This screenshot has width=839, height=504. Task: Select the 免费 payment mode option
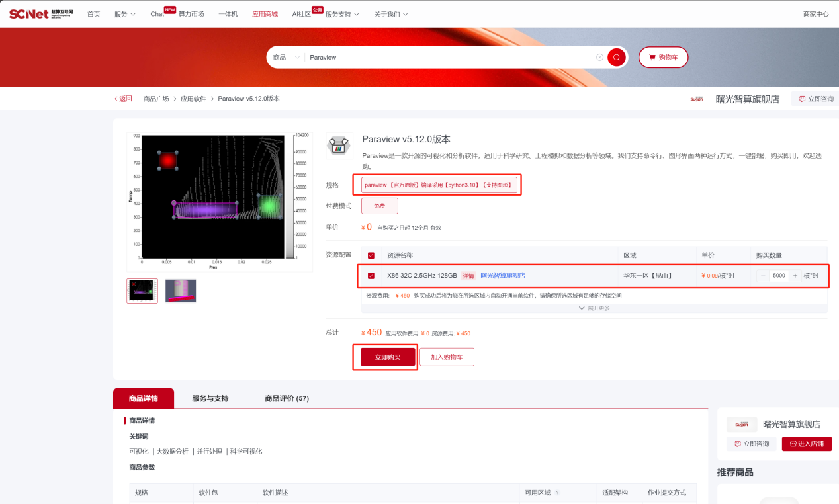pos(379,206)
